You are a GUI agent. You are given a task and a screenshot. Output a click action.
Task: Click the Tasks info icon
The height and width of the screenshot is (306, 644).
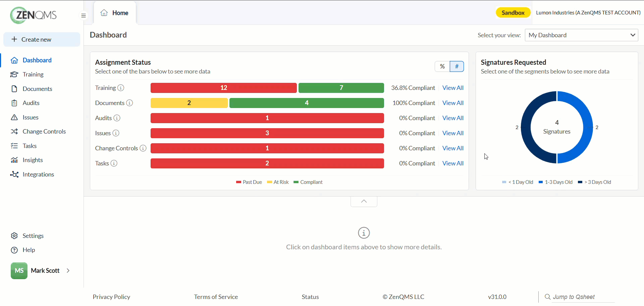114,163
